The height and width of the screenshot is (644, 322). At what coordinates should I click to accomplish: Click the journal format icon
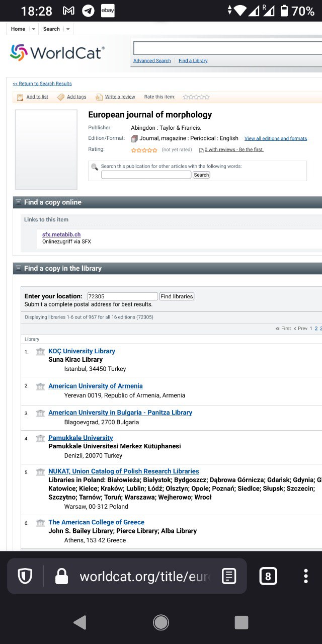tap(134, 138)
